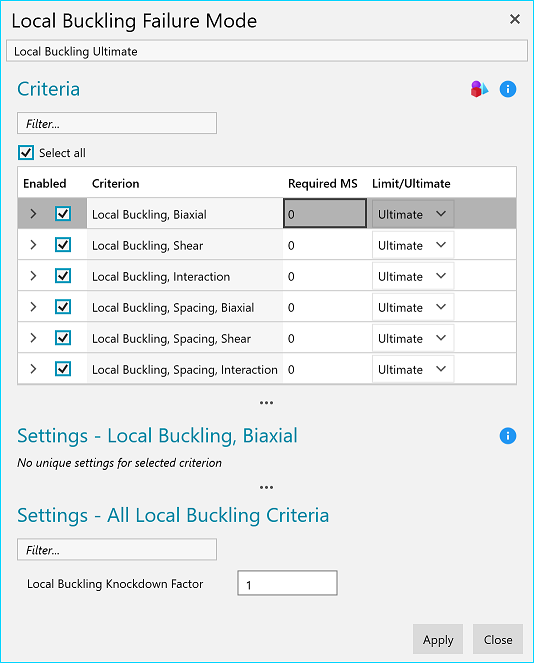534x663 pixels.
Task: Open the Criteria info icon
Action: (x=508, y=89)
